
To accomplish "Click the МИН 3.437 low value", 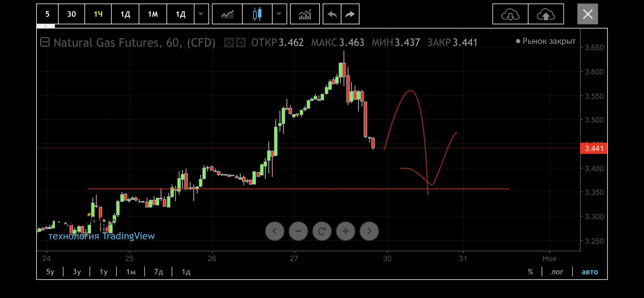I will coord(396,42).
